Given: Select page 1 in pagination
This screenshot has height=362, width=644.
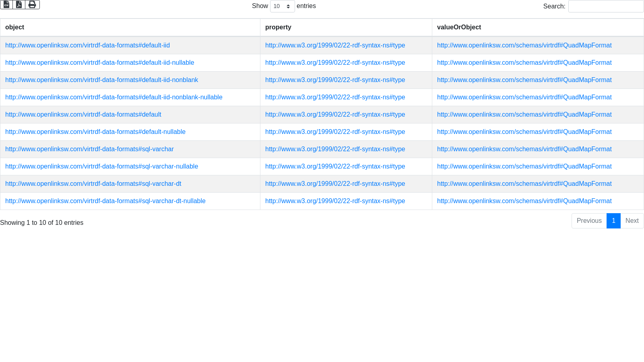Looking at the screenshot, I should tap(613, 221).
